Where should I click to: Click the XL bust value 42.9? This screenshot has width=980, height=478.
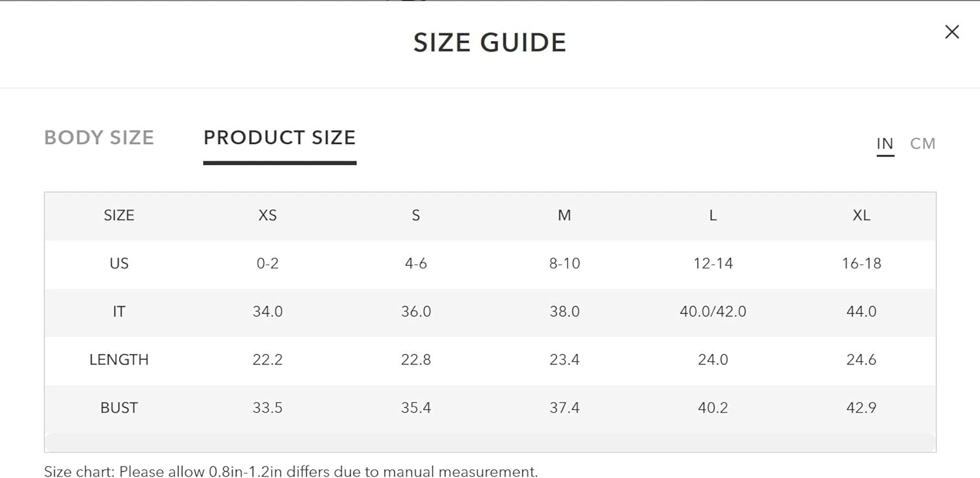[861, 408]
